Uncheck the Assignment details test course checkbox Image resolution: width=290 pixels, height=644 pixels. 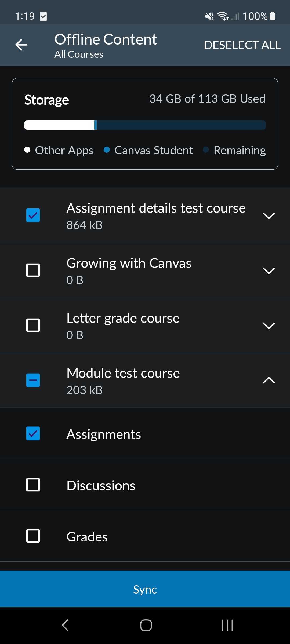tap(33, 215)
